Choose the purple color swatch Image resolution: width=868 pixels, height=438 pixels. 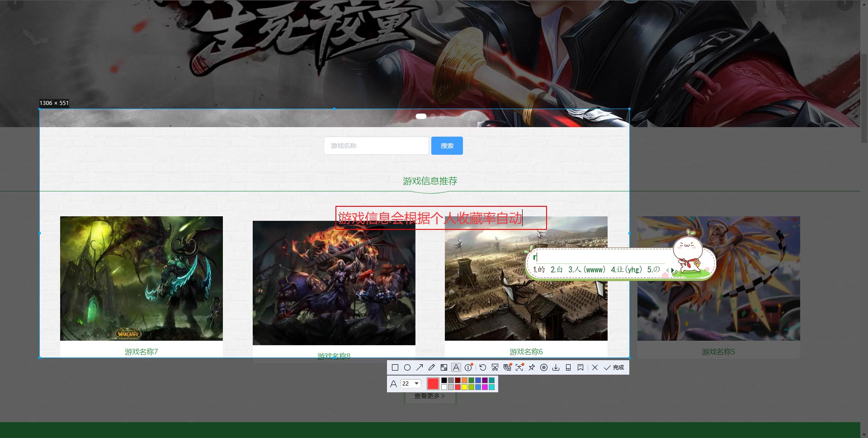pos(485,381)
